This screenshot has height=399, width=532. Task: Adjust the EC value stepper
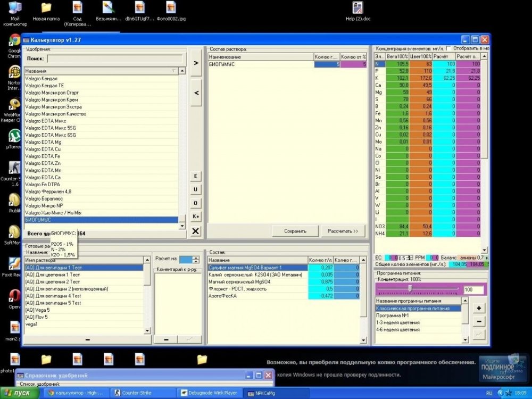tap(410, 258)
